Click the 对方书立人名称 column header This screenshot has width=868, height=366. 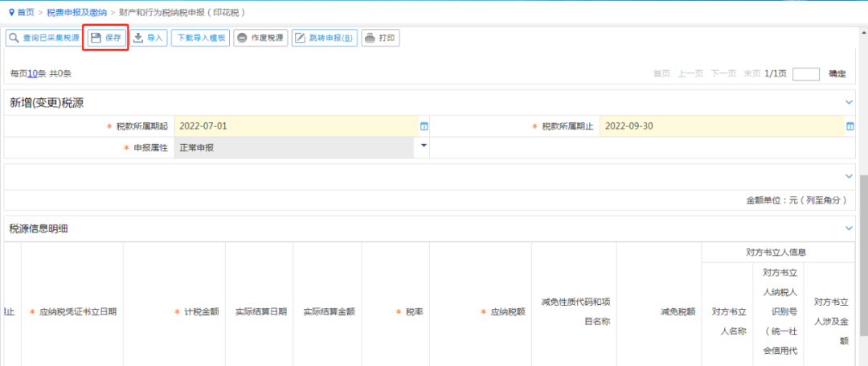(x=729, y=321)
